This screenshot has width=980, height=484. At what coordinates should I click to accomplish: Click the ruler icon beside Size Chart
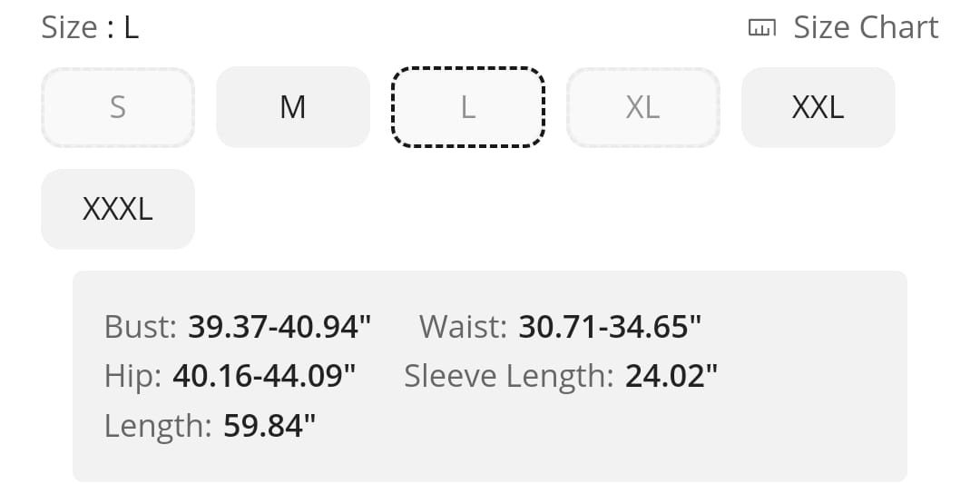click(x=761, y=28)
